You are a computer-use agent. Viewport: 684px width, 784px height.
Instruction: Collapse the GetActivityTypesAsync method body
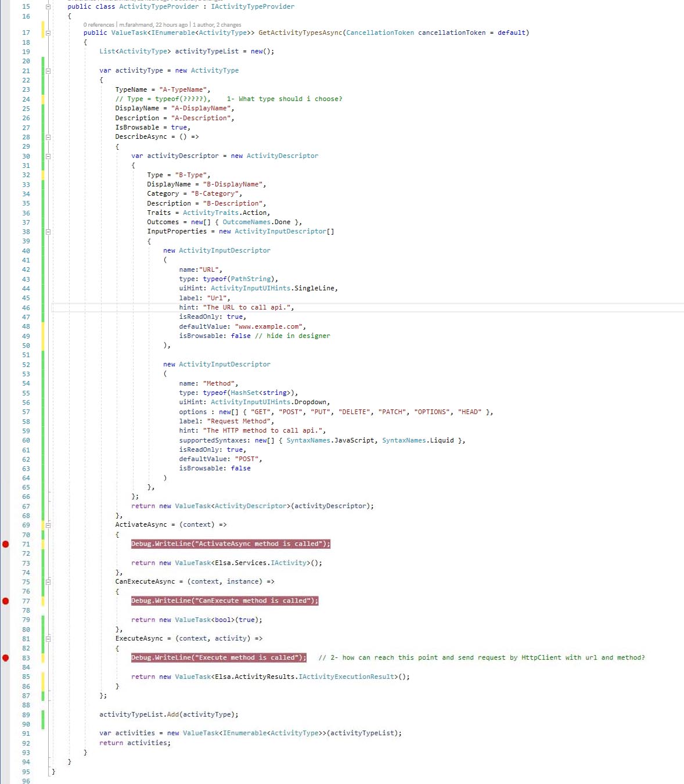pos(49,33)
